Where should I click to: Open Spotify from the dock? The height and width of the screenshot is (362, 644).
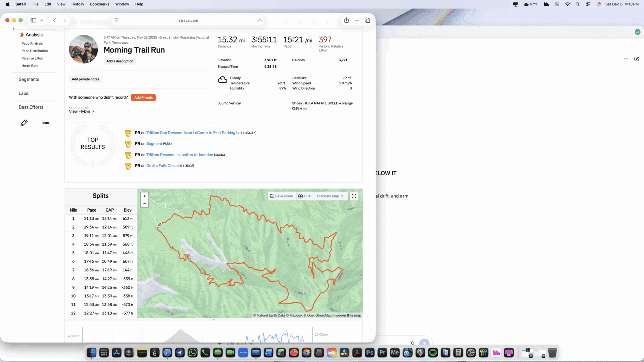[x=433, y=353]
